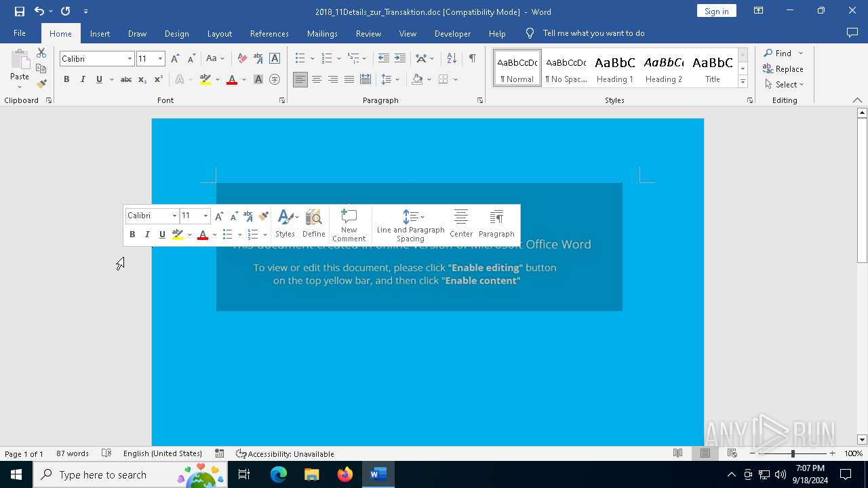Toggle Show/Hide paragraph marks

(x=472, y=58)
